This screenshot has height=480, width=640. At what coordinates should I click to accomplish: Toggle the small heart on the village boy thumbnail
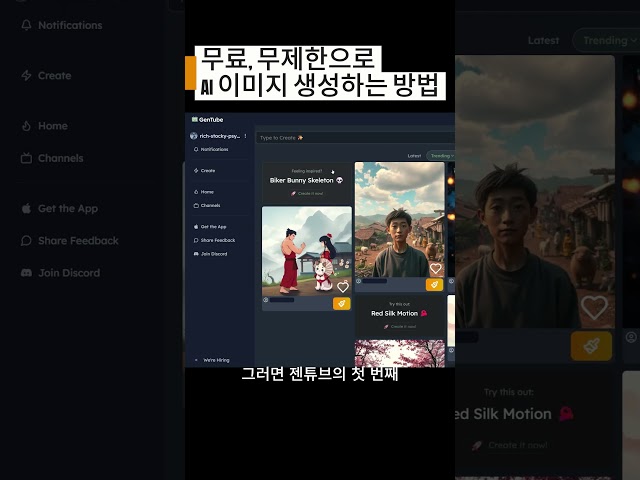click(x=436, y=268)
